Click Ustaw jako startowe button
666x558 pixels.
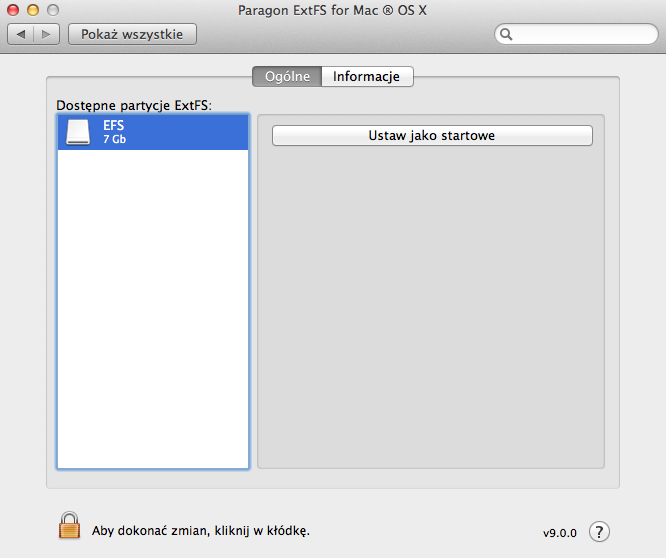[432, 135]
